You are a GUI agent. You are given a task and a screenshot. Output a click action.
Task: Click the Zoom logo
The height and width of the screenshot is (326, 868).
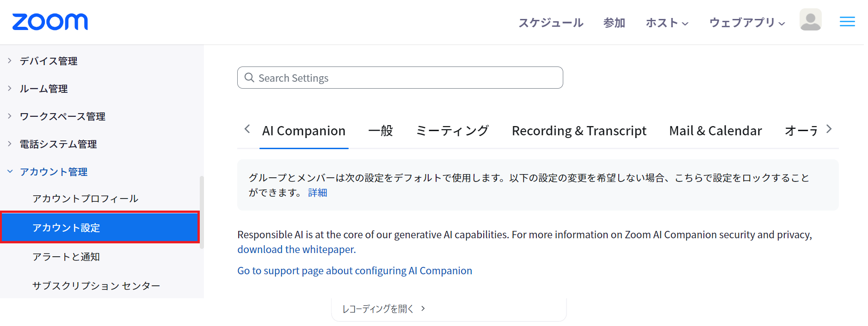pyautogui.click(x=49, y=21)
